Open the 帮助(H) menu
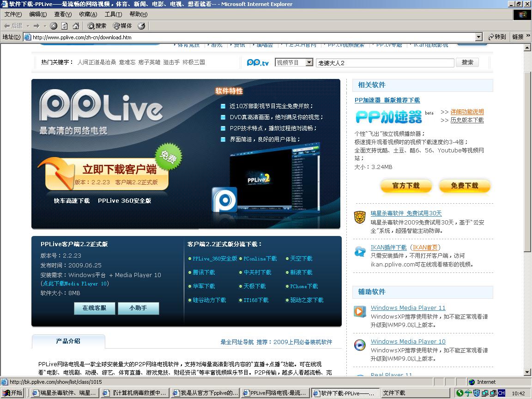Image resolution: width=532 pixels, height=399 pixels. (138, 14)
